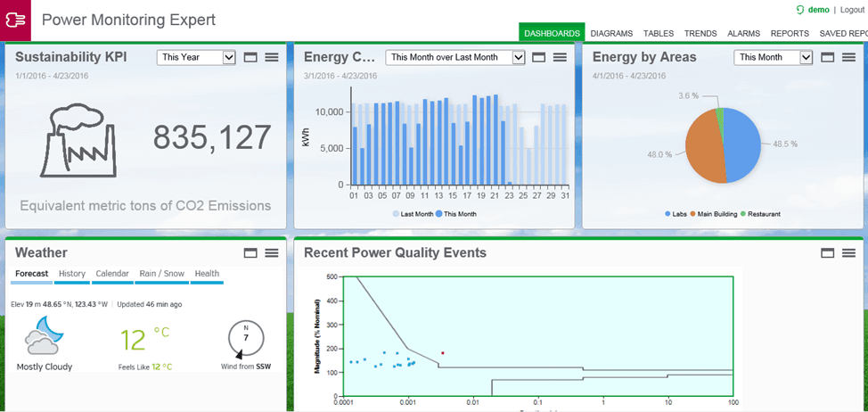Open the Sustainability KPI hamburger menu
The image size is (868, 412).
pos(272,57)
